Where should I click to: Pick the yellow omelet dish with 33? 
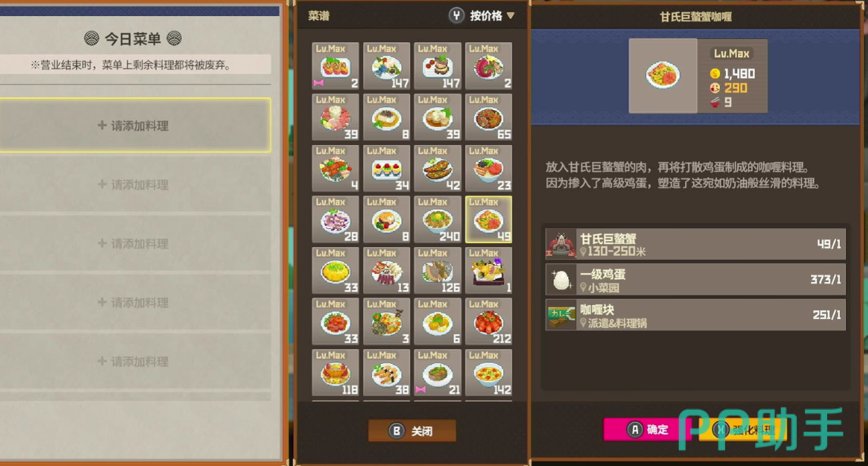(335, 270)
